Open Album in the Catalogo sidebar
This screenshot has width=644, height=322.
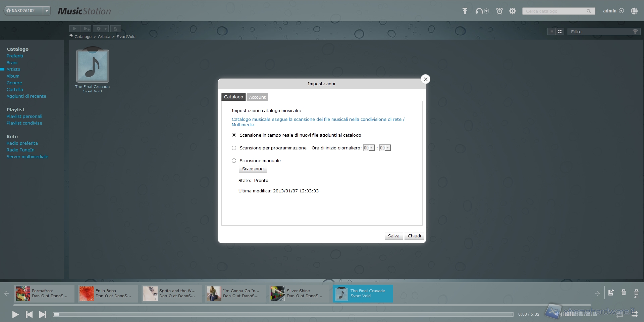point(13,76)
